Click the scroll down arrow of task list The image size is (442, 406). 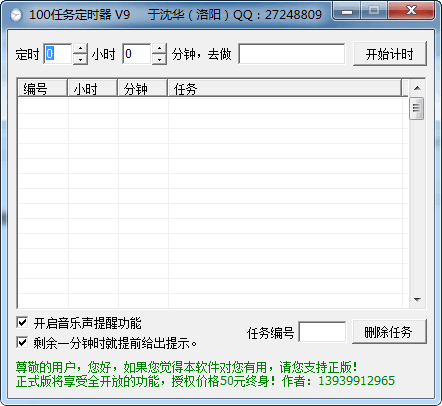[417, 300]
